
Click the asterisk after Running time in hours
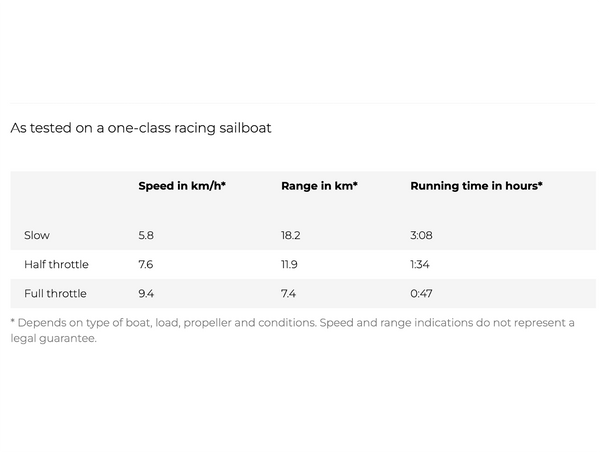point(540,184)
